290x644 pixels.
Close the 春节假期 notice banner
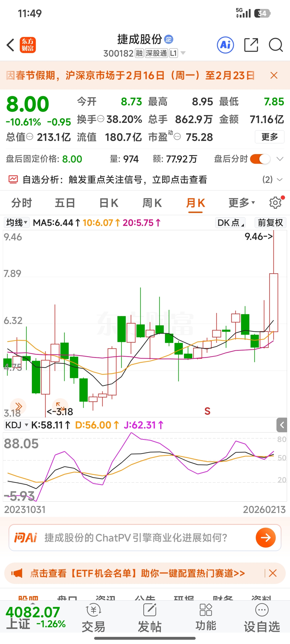[274, 75]
